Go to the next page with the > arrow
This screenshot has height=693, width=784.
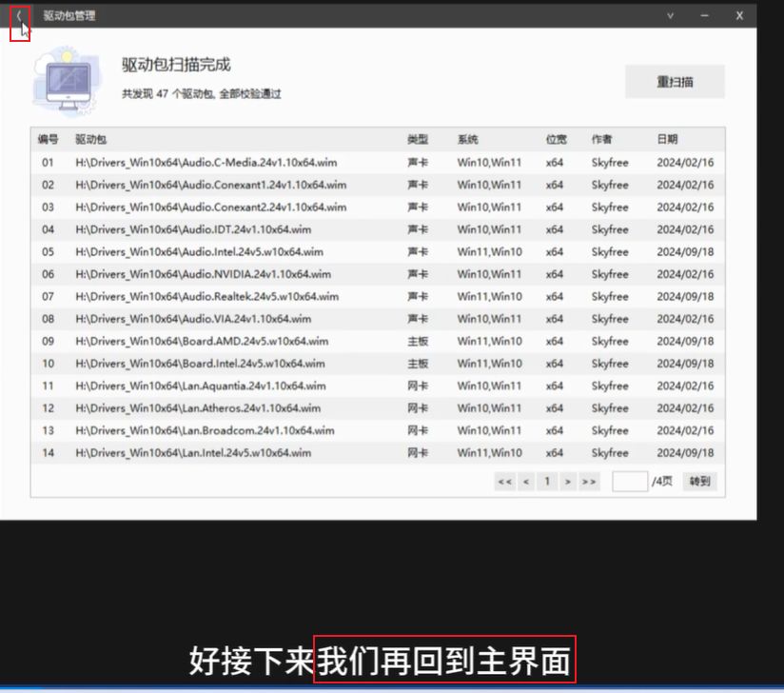coord(568,482)
